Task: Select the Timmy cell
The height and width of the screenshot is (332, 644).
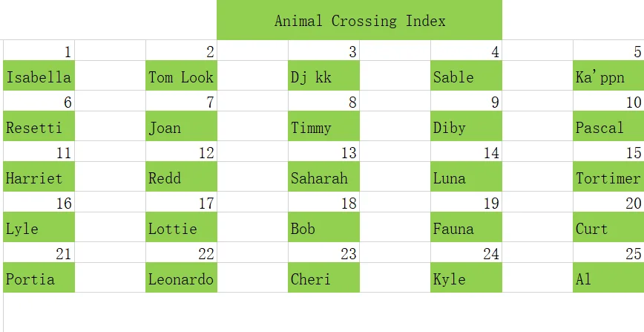Action: click(323, 126)
